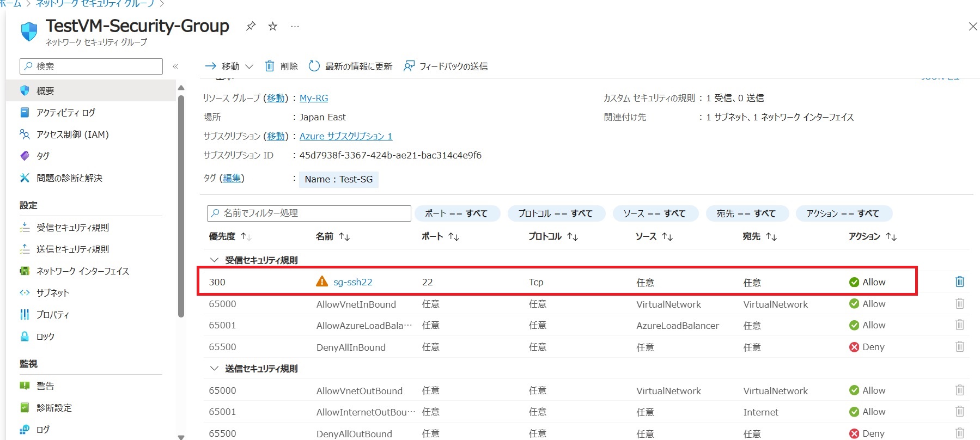The width and height of the screenshot is (980, 440).
Task: Open the 移動 dropdown in the toolbar
Action: pos(229,66)
